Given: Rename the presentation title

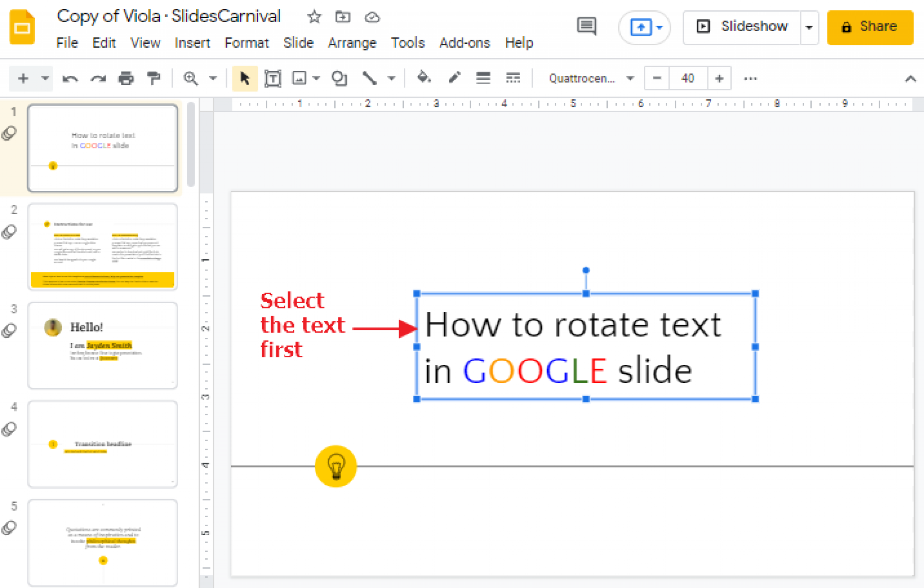Looking at the screenshot, I should click(x=169, y=17).
